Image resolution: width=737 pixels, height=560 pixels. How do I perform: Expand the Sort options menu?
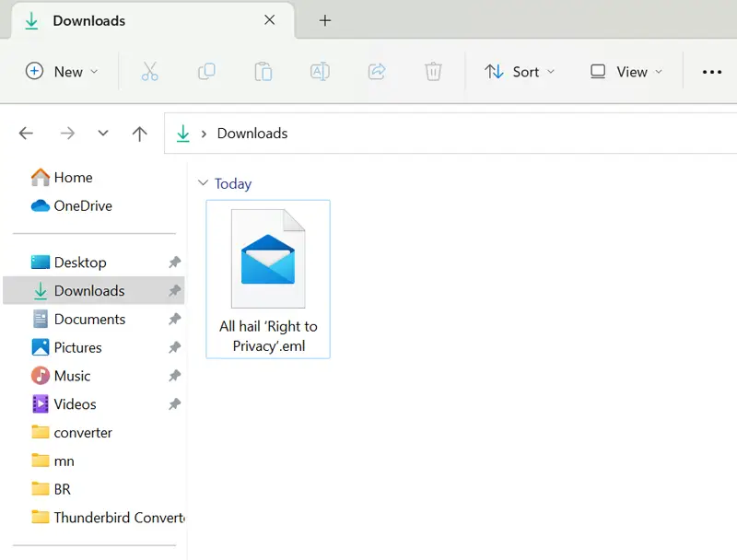tap(521, 72)
